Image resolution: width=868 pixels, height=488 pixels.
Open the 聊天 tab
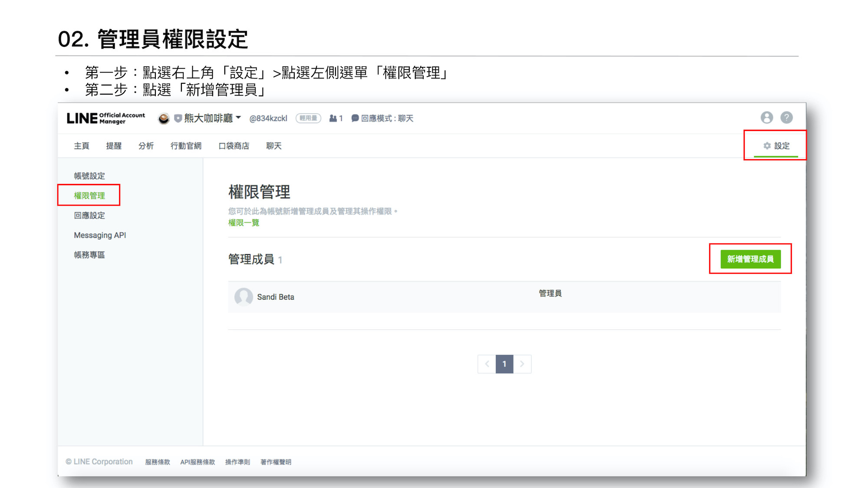point(273,146)
